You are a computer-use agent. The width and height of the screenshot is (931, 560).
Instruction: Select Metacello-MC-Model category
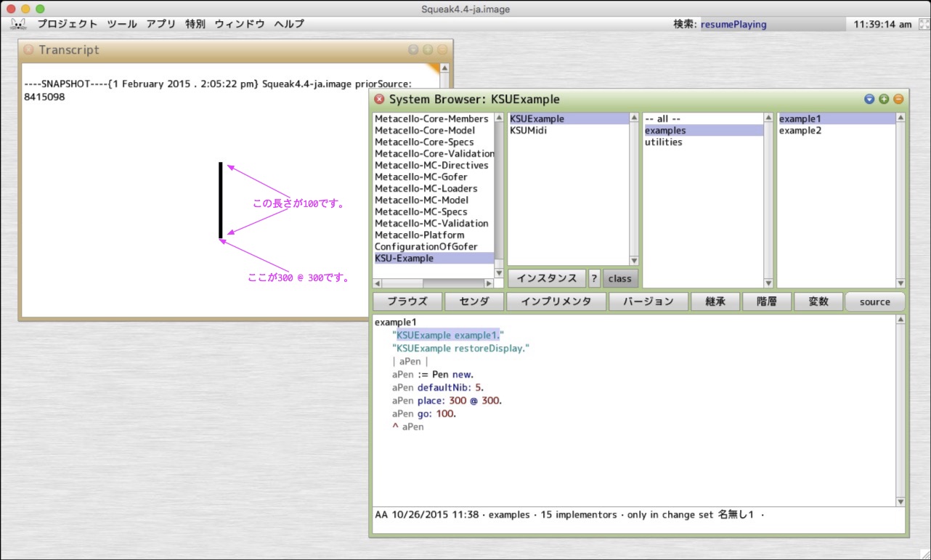point(434,200)
